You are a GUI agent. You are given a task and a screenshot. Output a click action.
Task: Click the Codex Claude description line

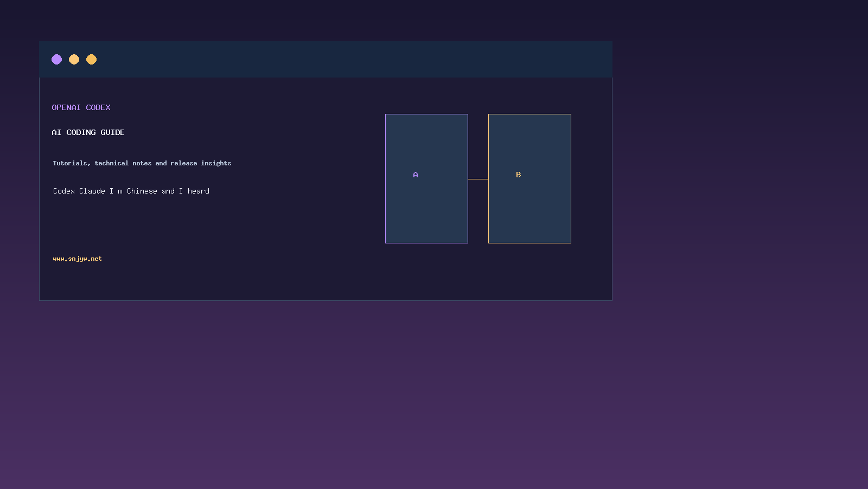131,191
